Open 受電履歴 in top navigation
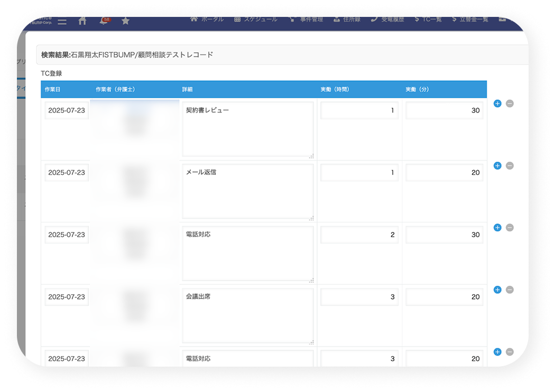Viewport: 554px width, 392px height. click(x=387, y=19)
